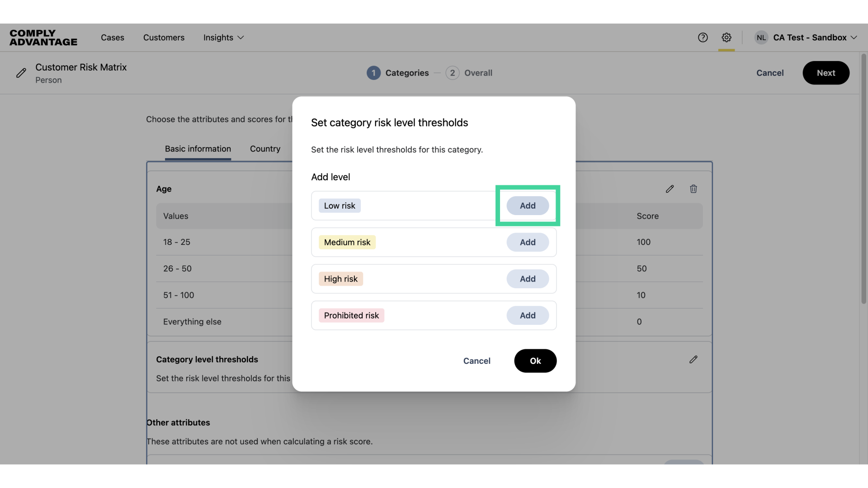Open the help question mark icon
The height and width of the screenshot is (488, 868).
pos(703,38)
